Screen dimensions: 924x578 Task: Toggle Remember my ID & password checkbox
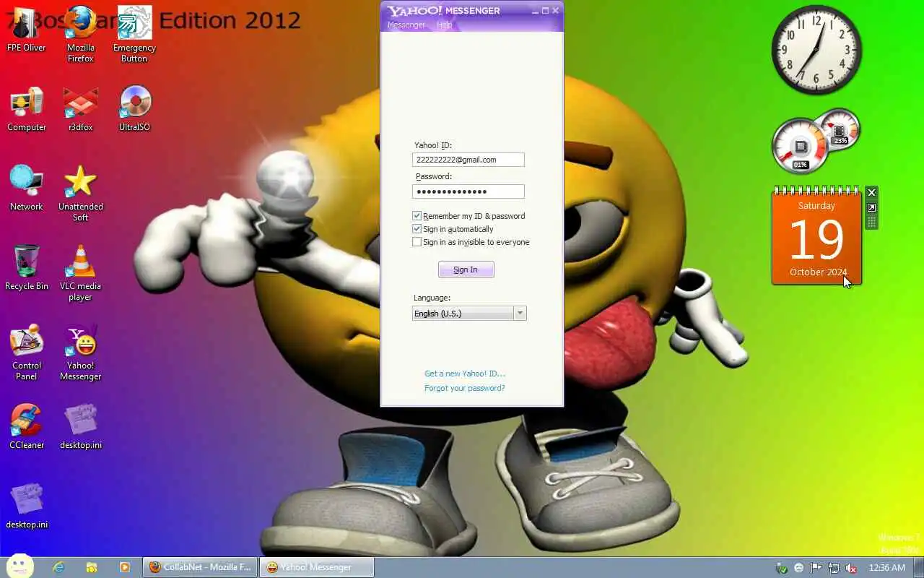click(417, 216)
